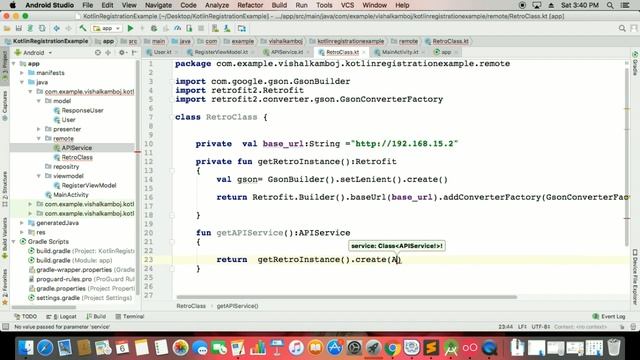640x360 pixels.
Task: Open Safari from the Dock
Action: 44,348
